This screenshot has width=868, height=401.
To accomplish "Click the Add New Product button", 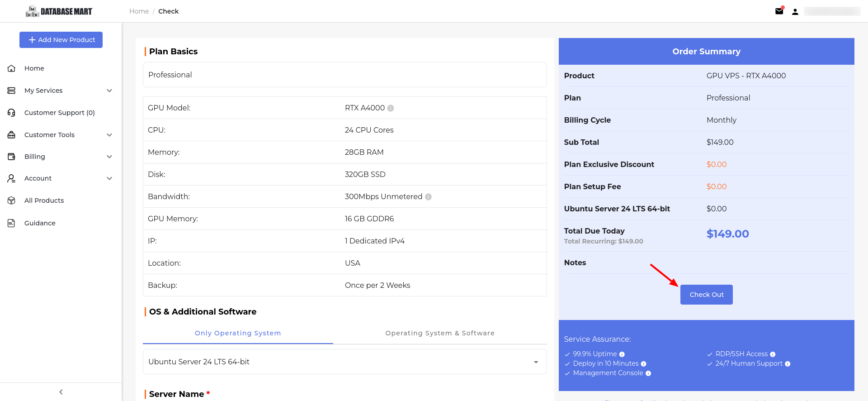I will 61,40.
